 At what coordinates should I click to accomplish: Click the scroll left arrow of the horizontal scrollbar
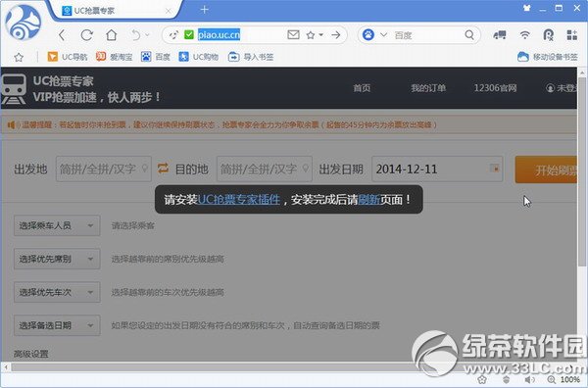(5, 367)
